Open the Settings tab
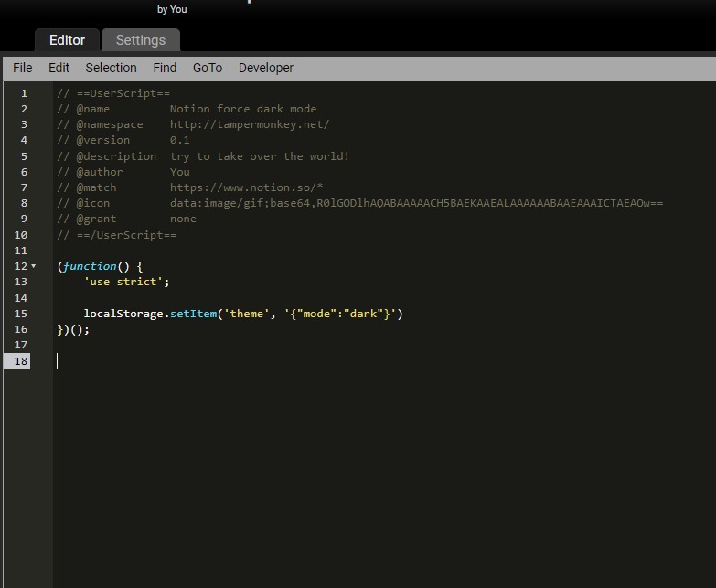 pos(141,40)
